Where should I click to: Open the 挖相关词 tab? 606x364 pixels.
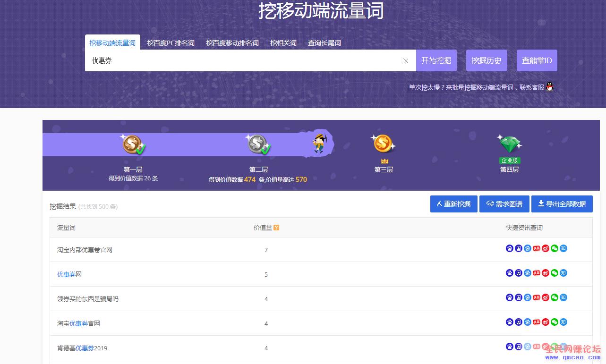point(283,43)
